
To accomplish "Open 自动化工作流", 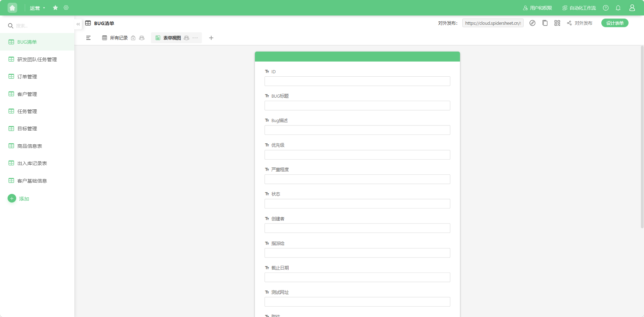I will (x=579, y=8).
